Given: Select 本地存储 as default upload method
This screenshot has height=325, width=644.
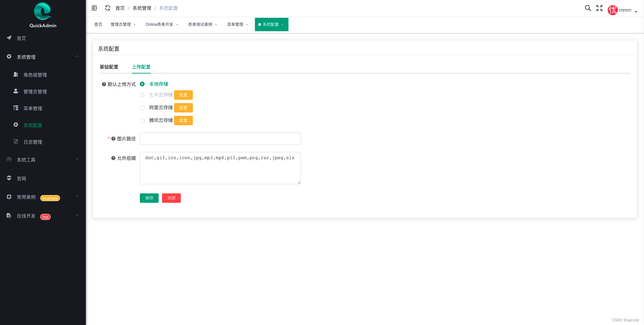Looking at the screenshot, I should pos(142,84).
